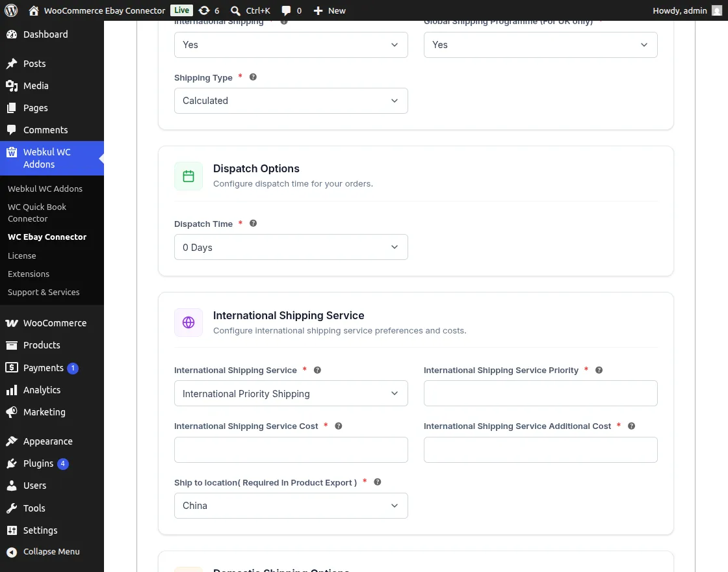Focus the Service Additional Cost field

[x=540, y=449]
